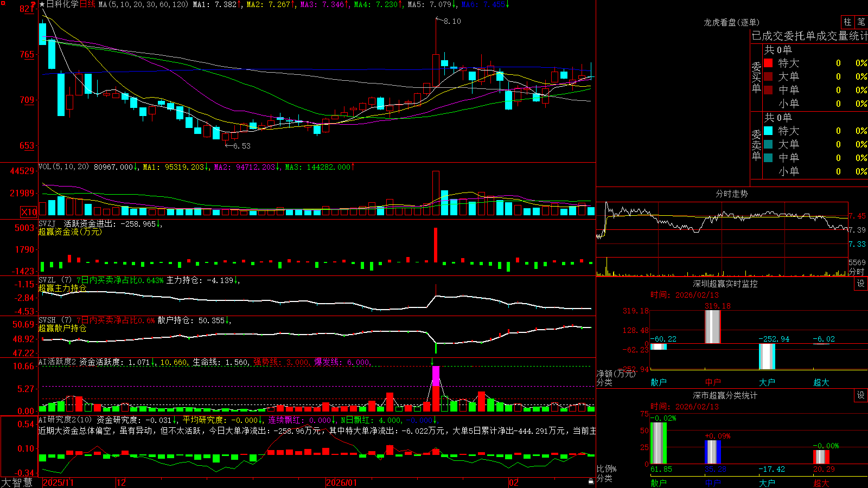Image resolution: width=868 pixels, height=488 pixels.
Task: Click the 超赢资金流(万元) label
Action: pyautogui.click(x=70, y=232)
